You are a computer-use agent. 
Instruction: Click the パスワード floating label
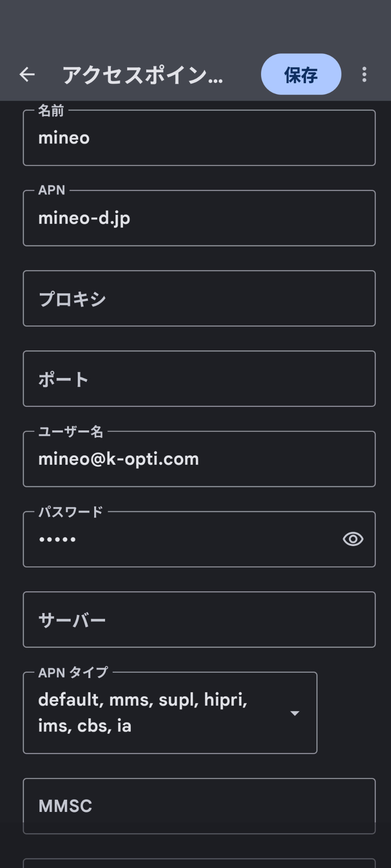click(x=71, y=512)
